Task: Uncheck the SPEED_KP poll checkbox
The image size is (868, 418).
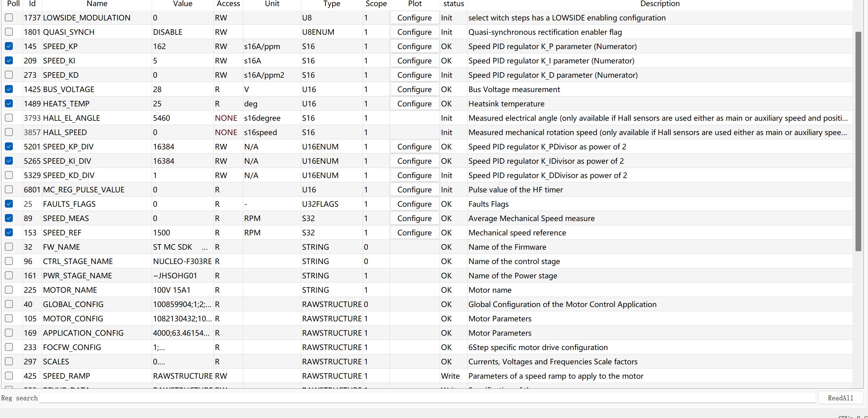Action: (9, 46)
